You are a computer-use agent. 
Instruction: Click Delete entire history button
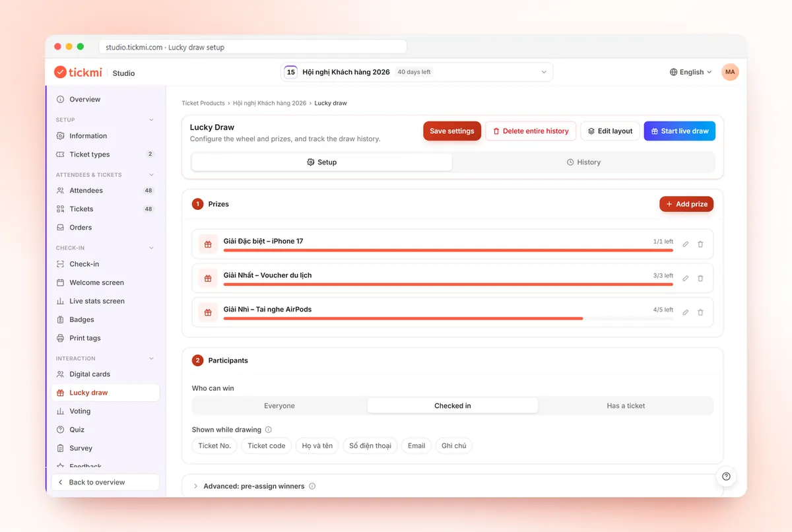[x=531, y=131]
